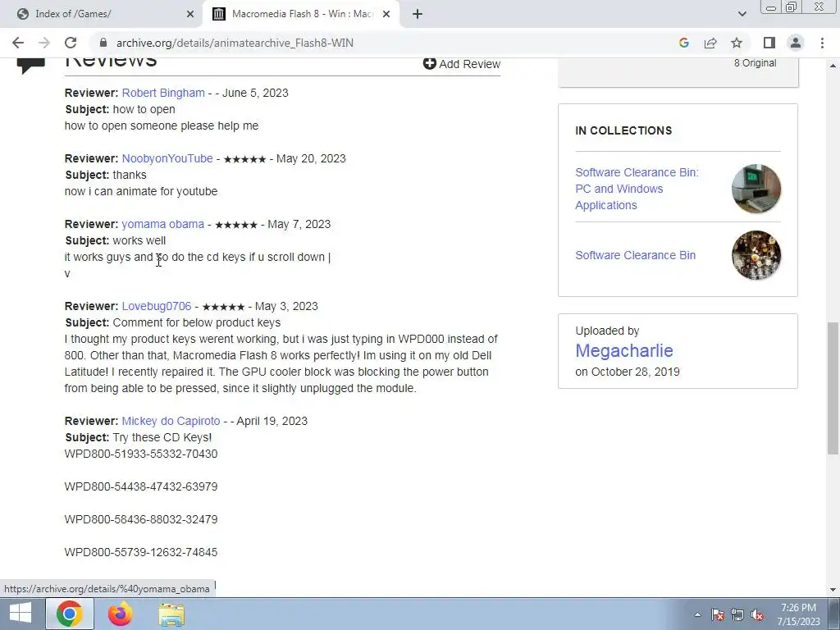Click the browser forward arrow
Screen dimensions: 840x630
point(44,43)
